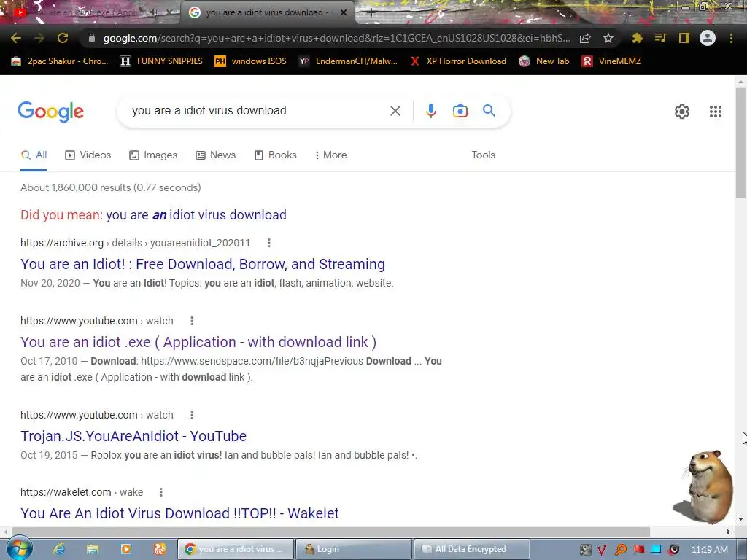Click inside the Google search box text
The height and width of the screenshot is (560, 747).
click(x=209, y=111)
